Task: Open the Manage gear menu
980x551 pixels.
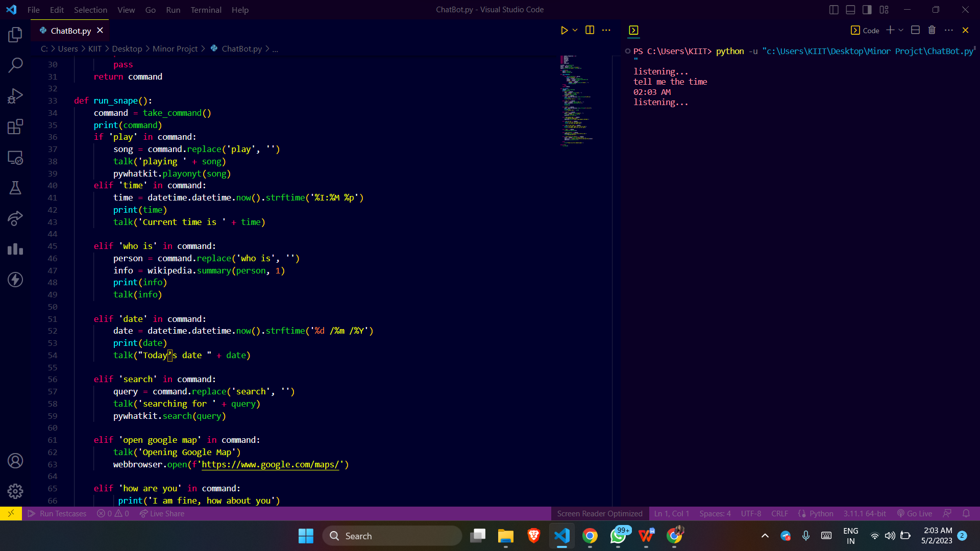Action: pyautogui.click(x=15, y=491)
